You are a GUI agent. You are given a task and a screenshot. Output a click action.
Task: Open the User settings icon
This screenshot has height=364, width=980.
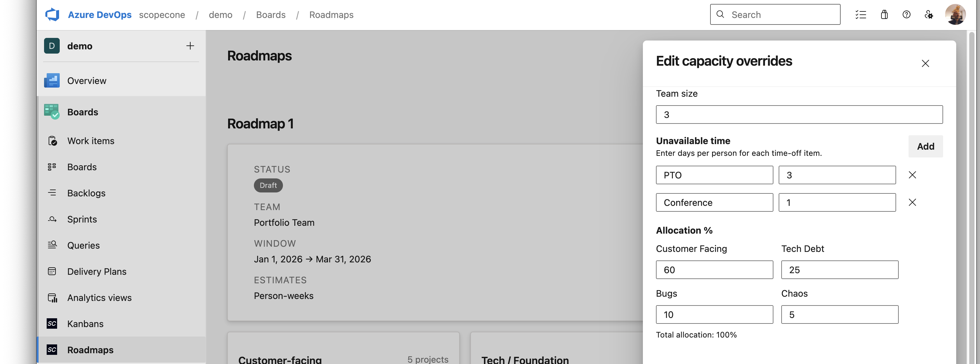click(x=929, y=14)
